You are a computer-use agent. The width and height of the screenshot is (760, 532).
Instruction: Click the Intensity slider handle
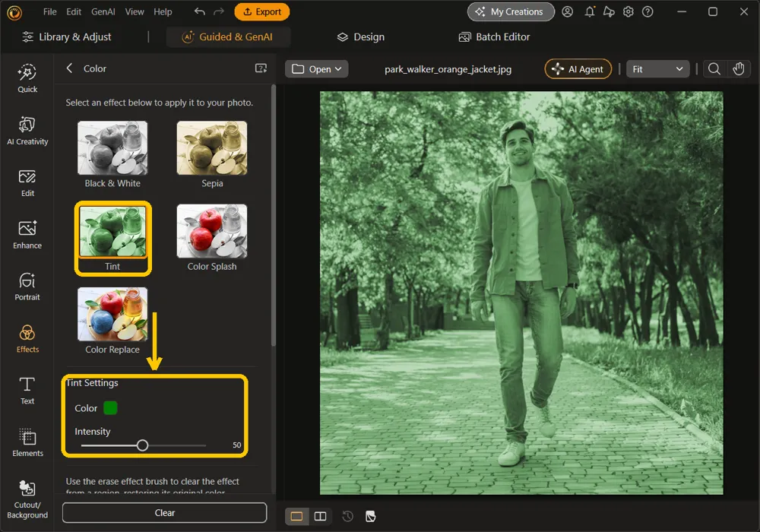(142, 445)
